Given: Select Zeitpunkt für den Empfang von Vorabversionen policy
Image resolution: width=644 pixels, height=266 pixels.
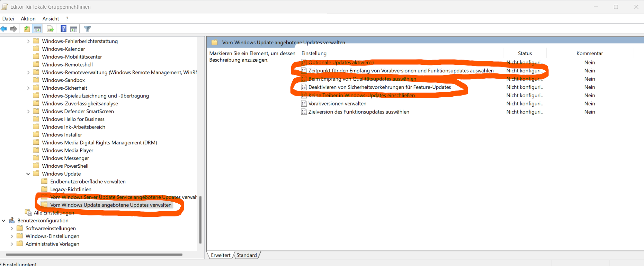Looking at the screenshot, I should (401, 71).
